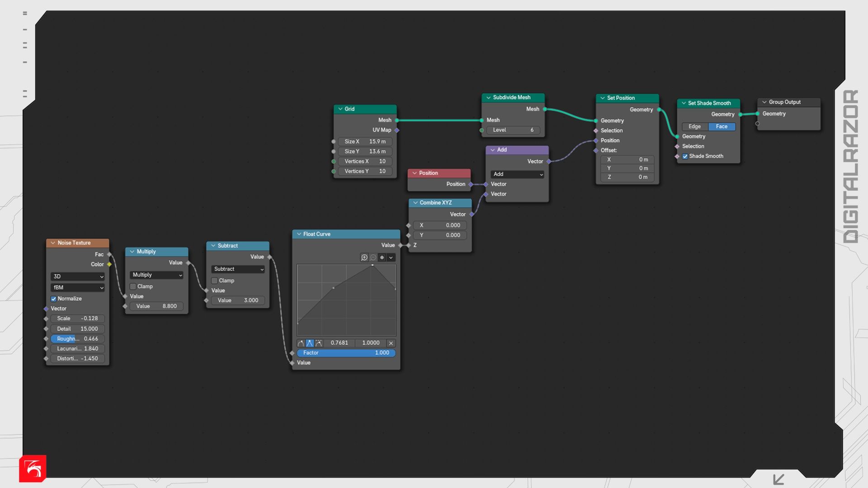Select Edge domain in Set Shade Smooth
This screenshot has width=868, height=488.
pyautogui.click(x=695, y=127)
